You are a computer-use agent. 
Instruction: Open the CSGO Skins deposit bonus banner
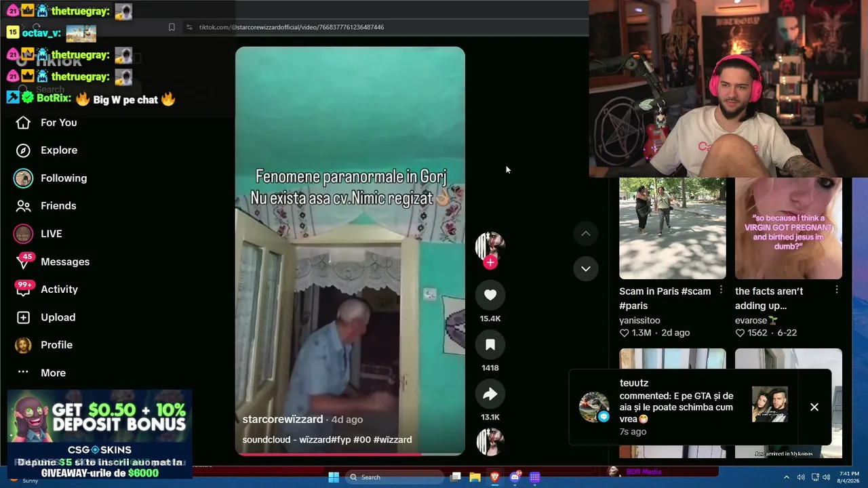click(100, 434)
